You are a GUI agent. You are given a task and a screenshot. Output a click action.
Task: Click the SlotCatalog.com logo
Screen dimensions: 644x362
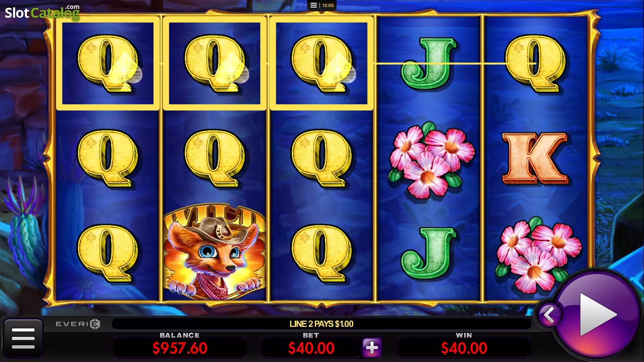[42, 12]
